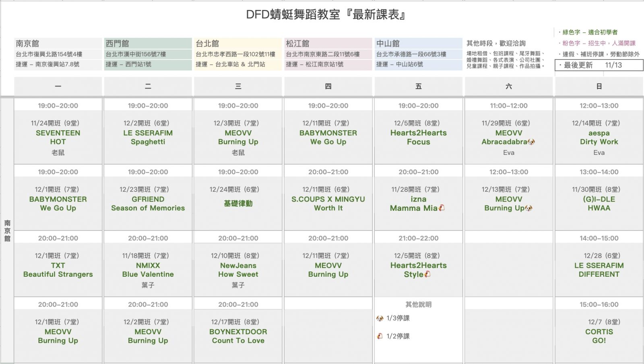Select the 西門館 location header
The height and width of the screenshot is (364, 644).
118,43
